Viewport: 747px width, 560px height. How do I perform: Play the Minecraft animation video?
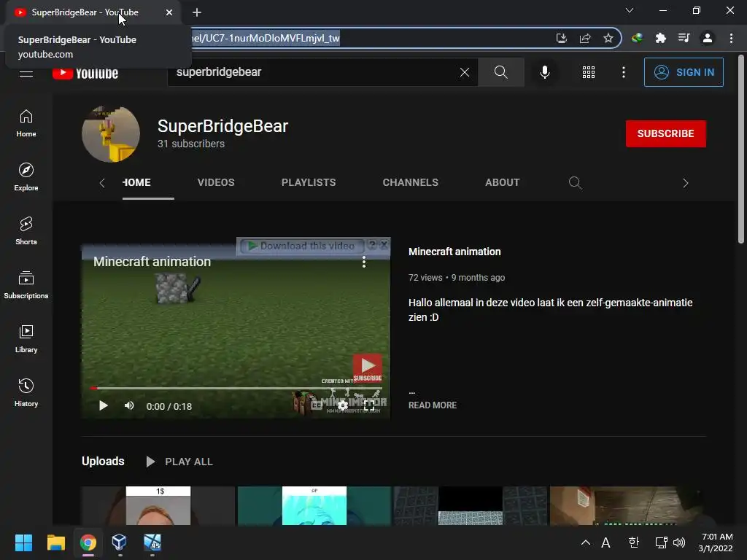104,405
